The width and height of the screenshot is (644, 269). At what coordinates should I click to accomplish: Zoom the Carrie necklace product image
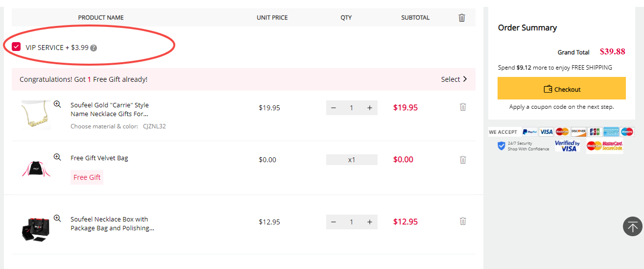click(x=57, y=104)
